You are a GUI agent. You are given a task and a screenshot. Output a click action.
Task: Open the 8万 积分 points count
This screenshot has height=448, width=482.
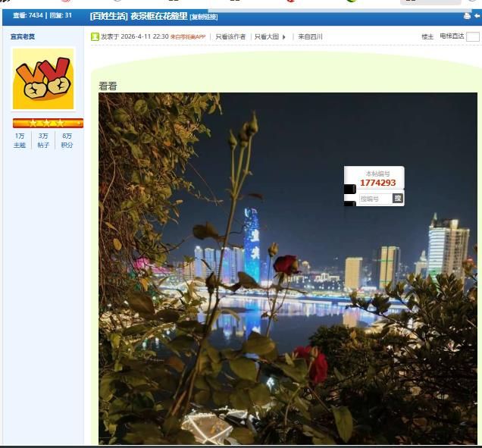[67, 140]
